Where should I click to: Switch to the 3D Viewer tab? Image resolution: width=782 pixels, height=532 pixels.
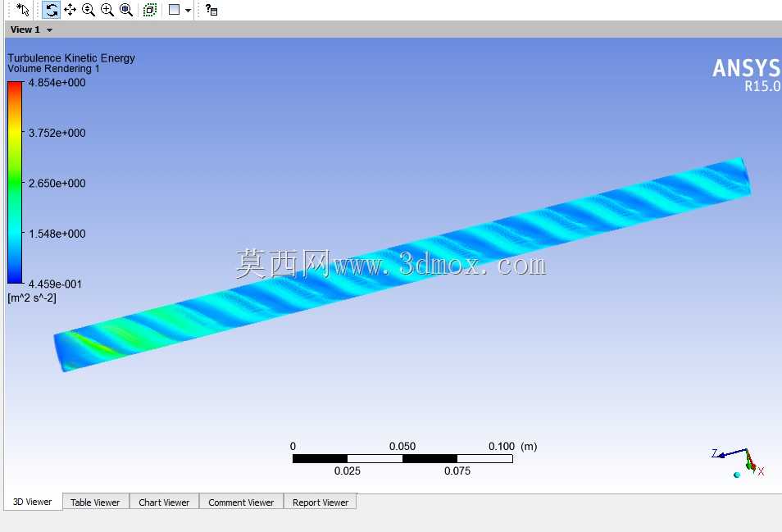tap(33, 502)
